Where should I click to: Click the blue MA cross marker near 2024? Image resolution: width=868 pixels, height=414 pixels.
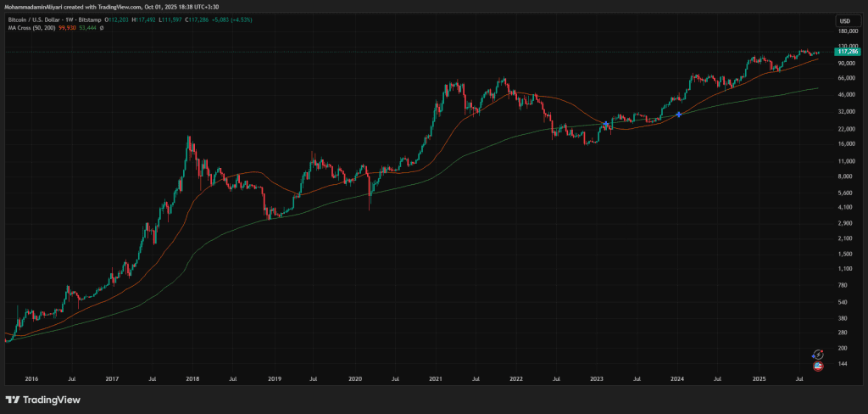tap(678, 114)
